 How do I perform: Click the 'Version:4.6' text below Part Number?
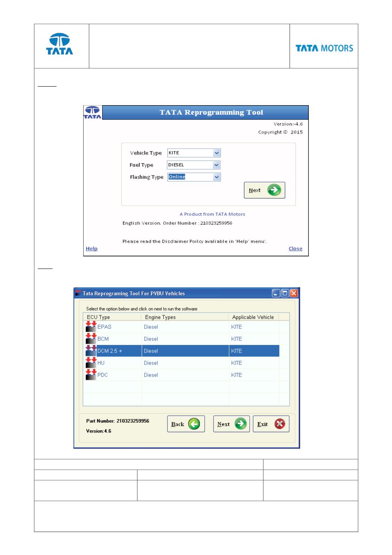(x=99, y=431)
